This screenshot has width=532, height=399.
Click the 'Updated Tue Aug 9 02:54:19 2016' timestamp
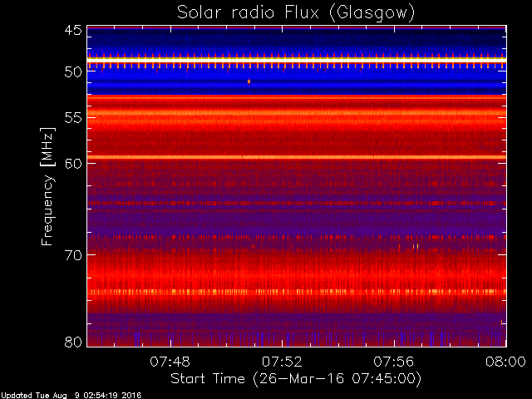[x=71, y=396]
